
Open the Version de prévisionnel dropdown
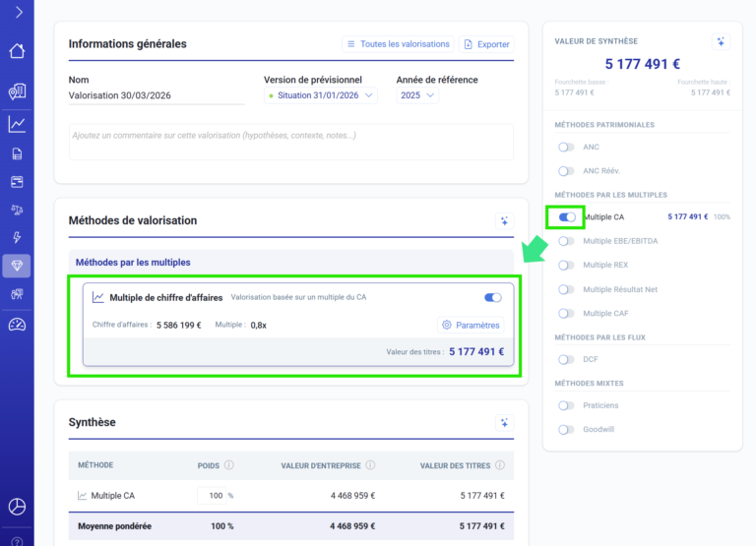pos(321,95)
